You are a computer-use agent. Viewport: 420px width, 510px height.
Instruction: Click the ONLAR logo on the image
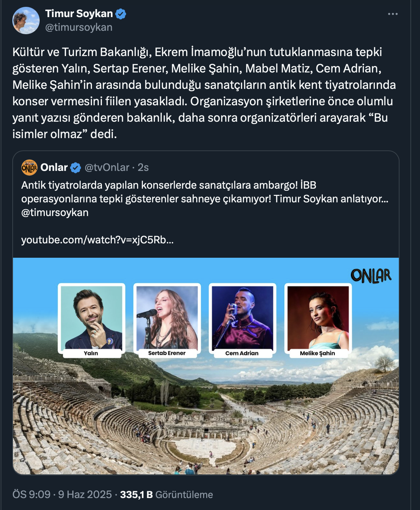coord(371,276)
